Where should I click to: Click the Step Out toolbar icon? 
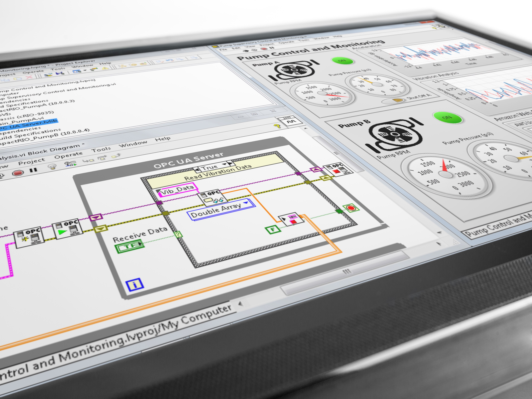[116, 156]
